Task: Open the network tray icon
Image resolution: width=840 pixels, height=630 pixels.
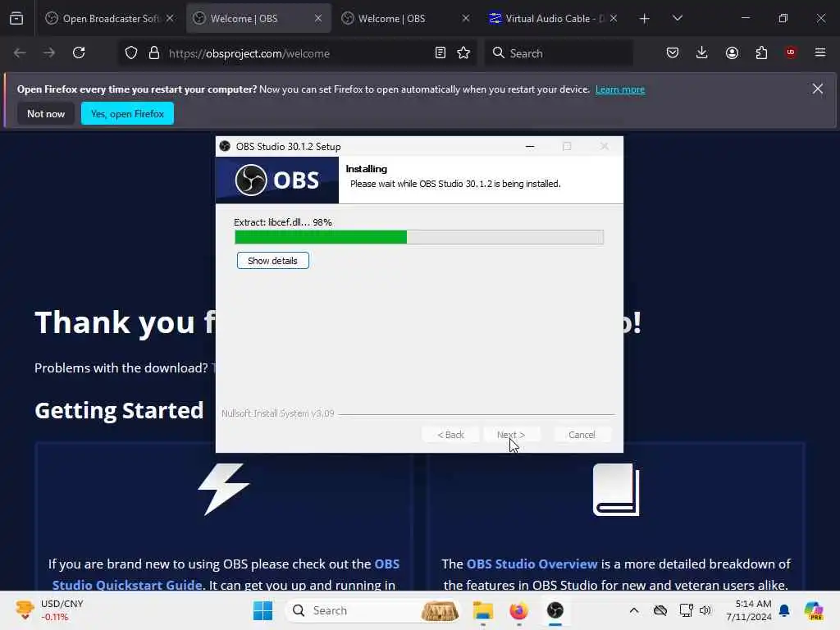Action: [686, 610]
